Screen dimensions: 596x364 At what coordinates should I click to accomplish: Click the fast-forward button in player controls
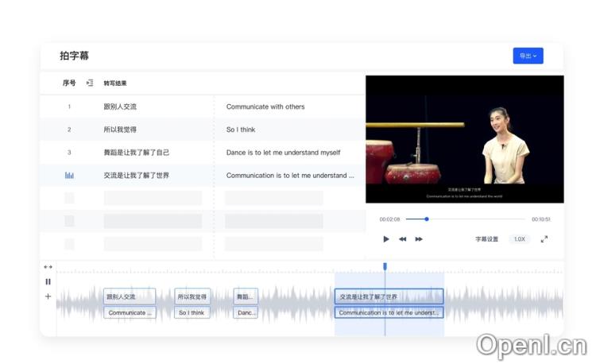coord(419,239)
